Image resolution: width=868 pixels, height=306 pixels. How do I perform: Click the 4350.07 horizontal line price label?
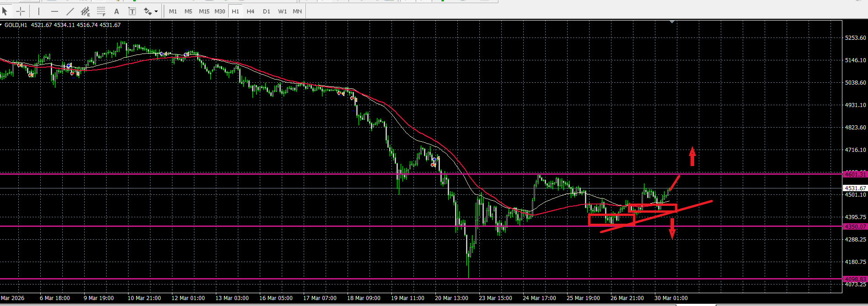tap(855, 226)
